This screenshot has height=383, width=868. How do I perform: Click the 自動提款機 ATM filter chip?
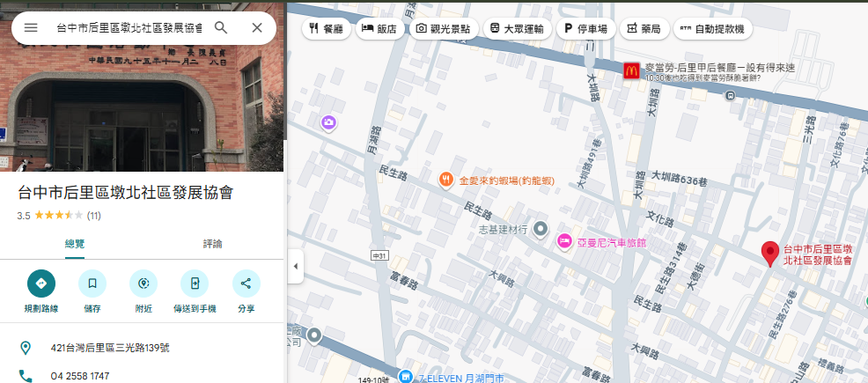coord(712,29)
